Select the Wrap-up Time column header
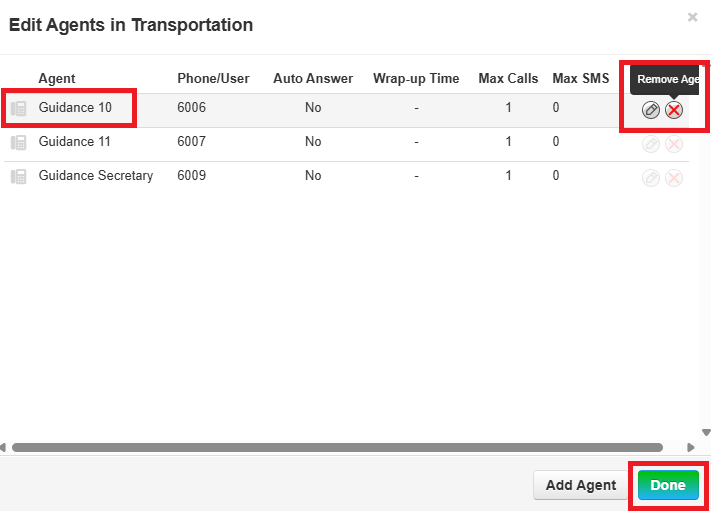The height and width of the screenshot is (511, 711). pyautogui.click(x=416, y=78)
